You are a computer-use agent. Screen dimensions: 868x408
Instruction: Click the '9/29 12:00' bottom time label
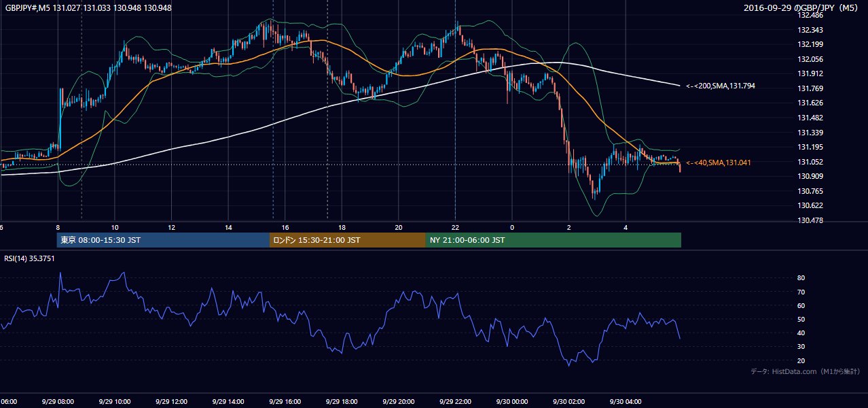click(x=170, y=401)
